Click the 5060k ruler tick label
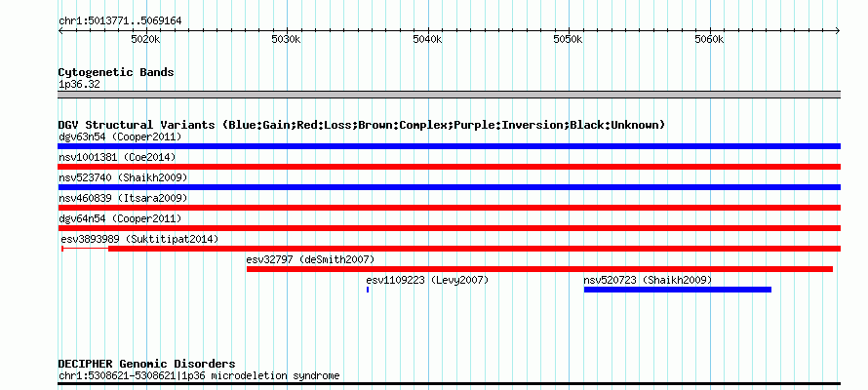Image resolution: width=868 pixels, height=390 pixels. pos(709,39)
